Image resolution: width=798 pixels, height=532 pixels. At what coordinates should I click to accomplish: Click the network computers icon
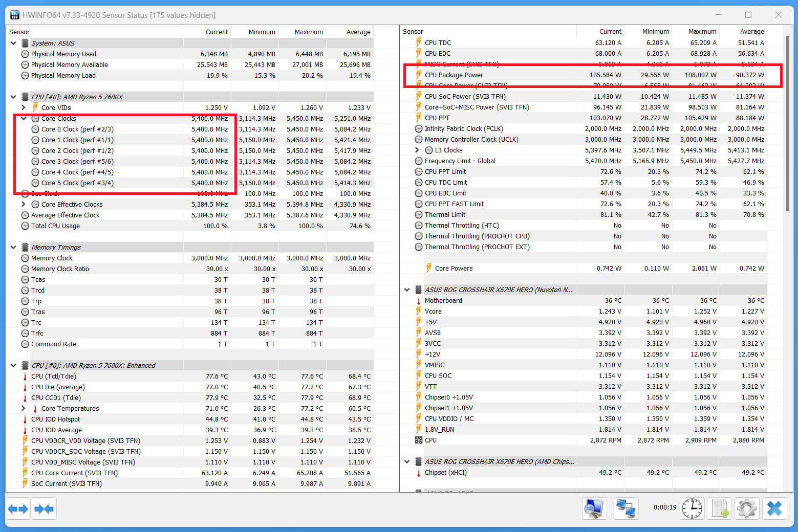(626, 508)
